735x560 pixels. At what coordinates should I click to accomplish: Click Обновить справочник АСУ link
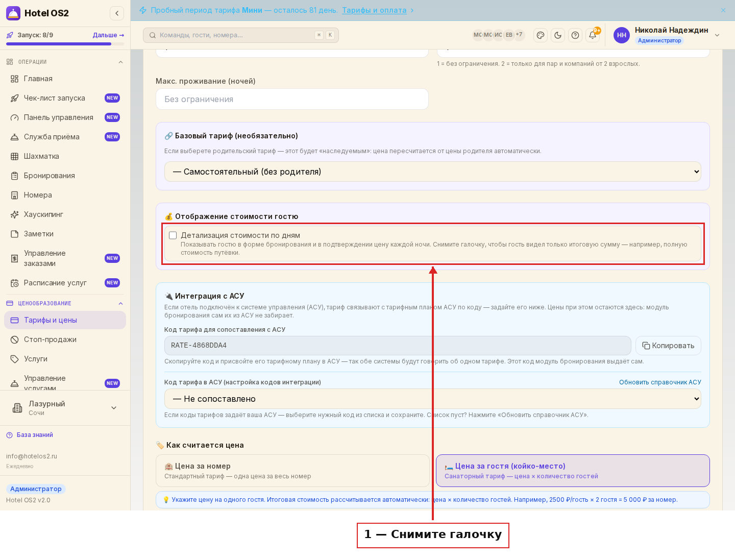point(660,382)
